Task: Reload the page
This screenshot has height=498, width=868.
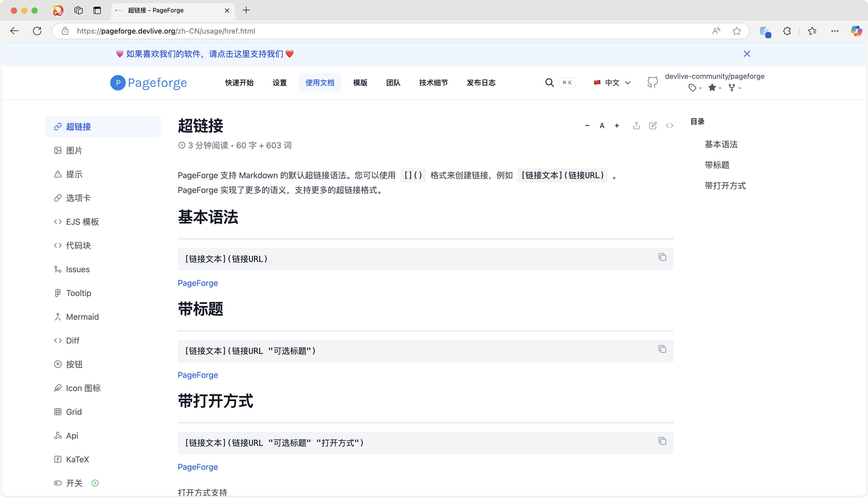Action: [37, 31]
